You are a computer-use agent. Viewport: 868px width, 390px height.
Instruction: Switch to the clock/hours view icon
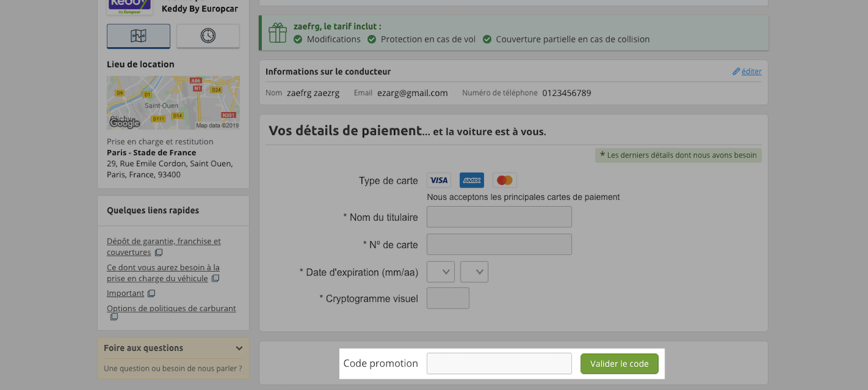coord(208,36)
